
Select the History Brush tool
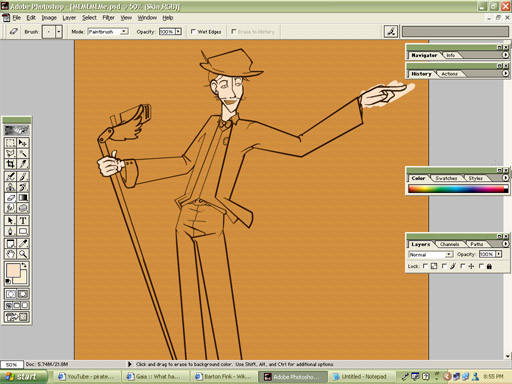tap(23, 187)
